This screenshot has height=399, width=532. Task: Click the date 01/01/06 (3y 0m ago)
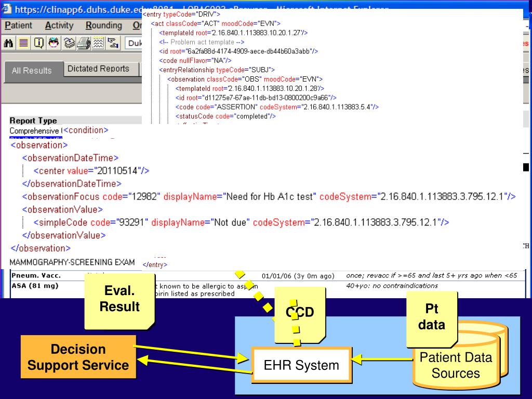click(x=298, y=276)
